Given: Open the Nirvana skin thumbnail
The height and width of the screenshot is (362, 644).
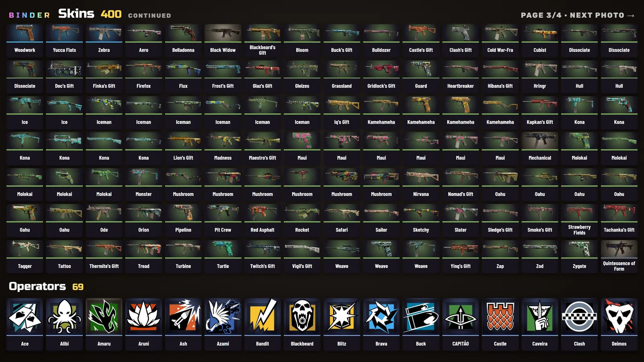Looking at the screenshot, I should click(x=421, y=177).
